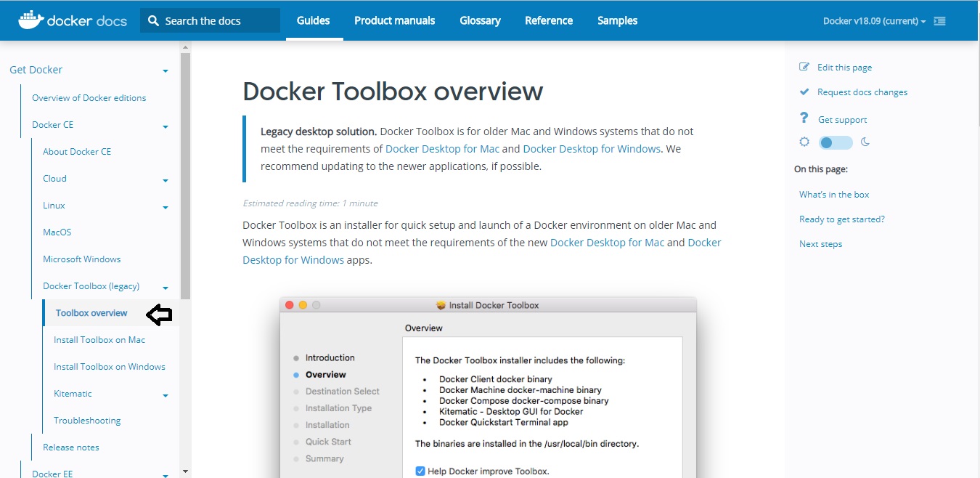This screenshot has height=478, width=980.
Task: Click the Search the docs field
Action: (x=210, y=20)
